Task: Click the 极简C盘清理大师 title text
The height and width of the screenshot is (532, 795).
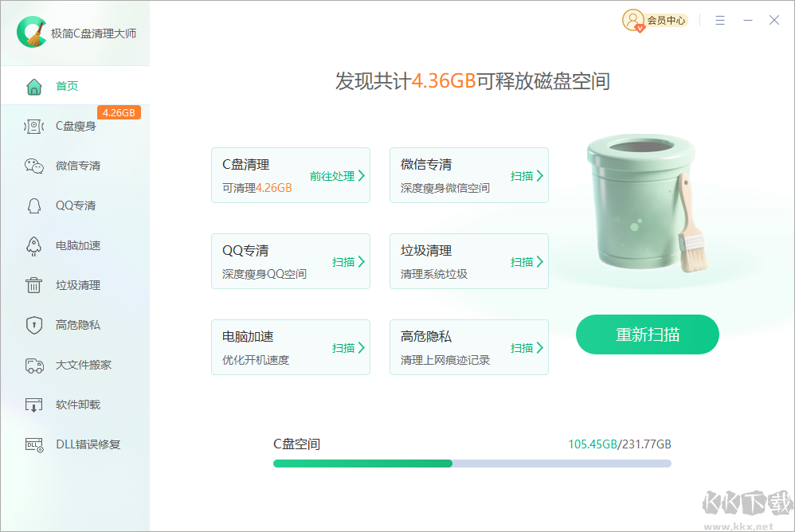Action: (x=94, y=33)
